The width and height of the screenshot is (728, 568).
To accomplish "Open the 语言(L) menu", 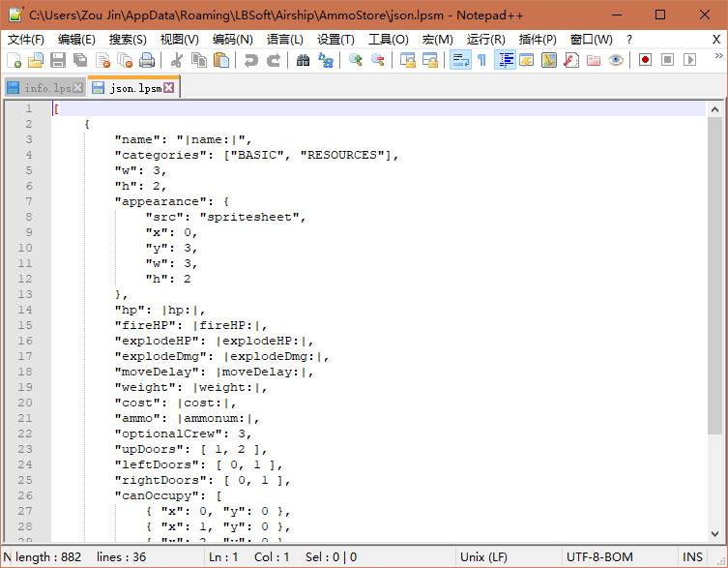I will pos(284,40).
